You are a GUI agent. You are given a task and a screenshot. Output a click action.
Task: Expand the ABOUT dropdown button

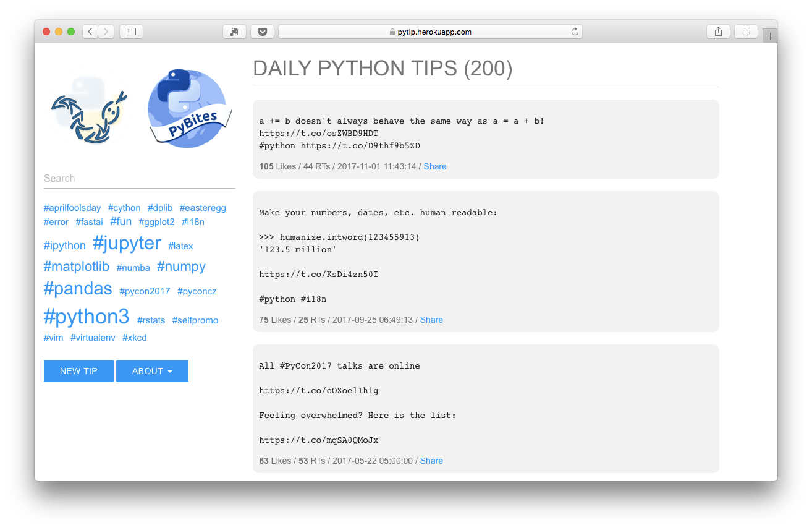[x=152, y=371]
